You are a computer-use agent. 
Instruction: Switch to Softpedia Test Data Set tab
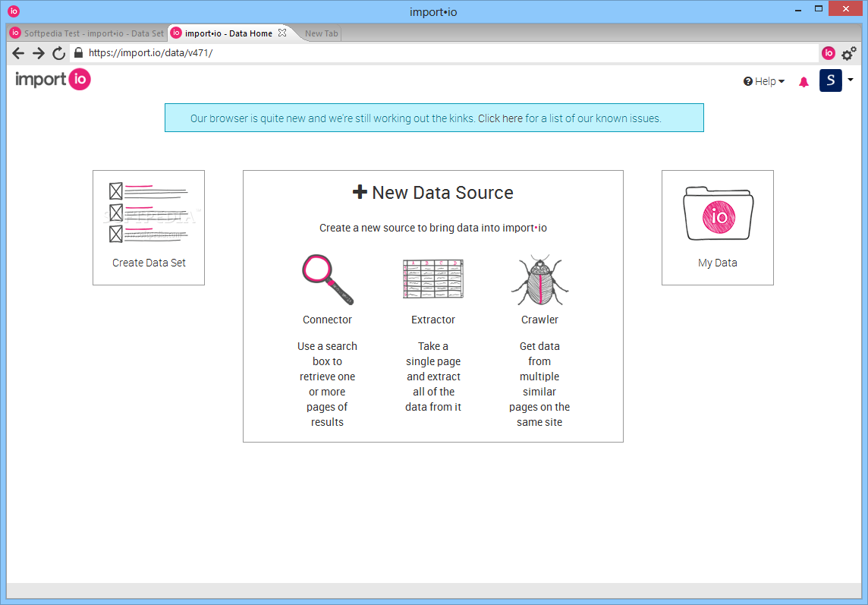[x=87, y=33]
